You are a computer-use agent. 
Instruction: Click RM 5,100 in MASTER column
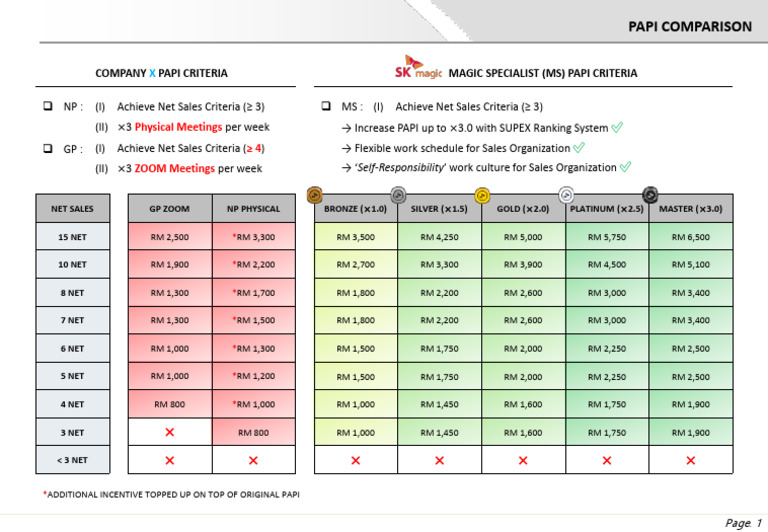691,265
